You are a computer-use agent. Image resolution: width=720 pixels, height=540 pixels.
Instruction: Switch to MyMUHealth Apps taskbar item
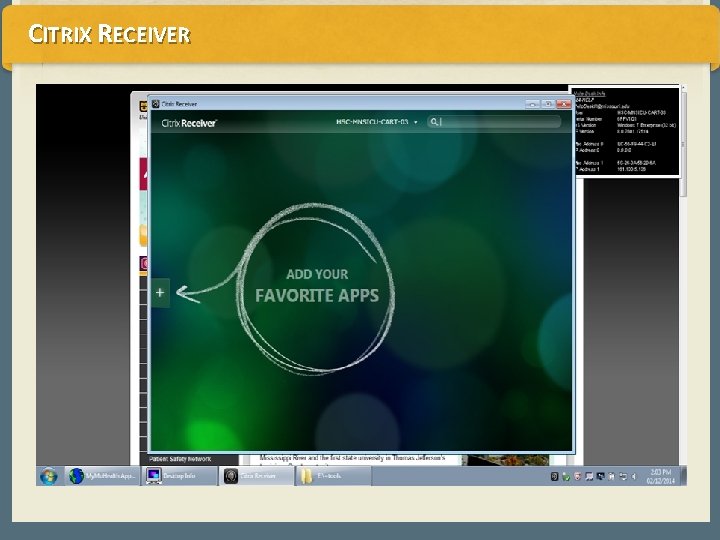click(x=102, y=476)
